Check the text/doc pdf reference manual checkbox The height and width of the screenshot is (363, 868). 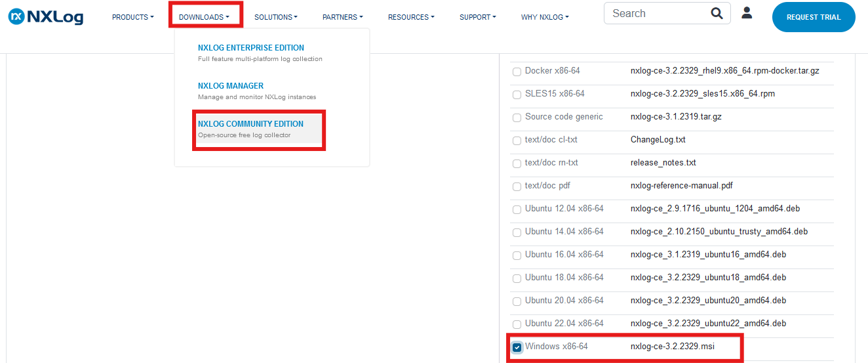[517, 186]
